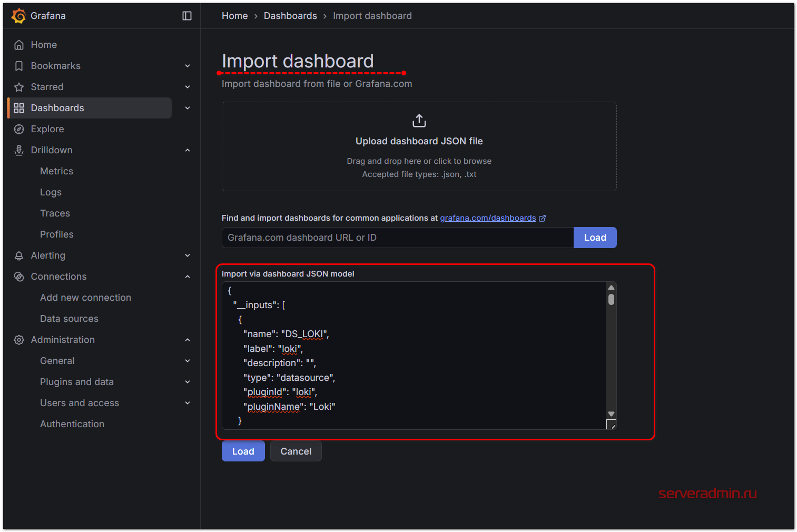
Task: Click the Home house icon in sidebar
Action: (19, 45)
